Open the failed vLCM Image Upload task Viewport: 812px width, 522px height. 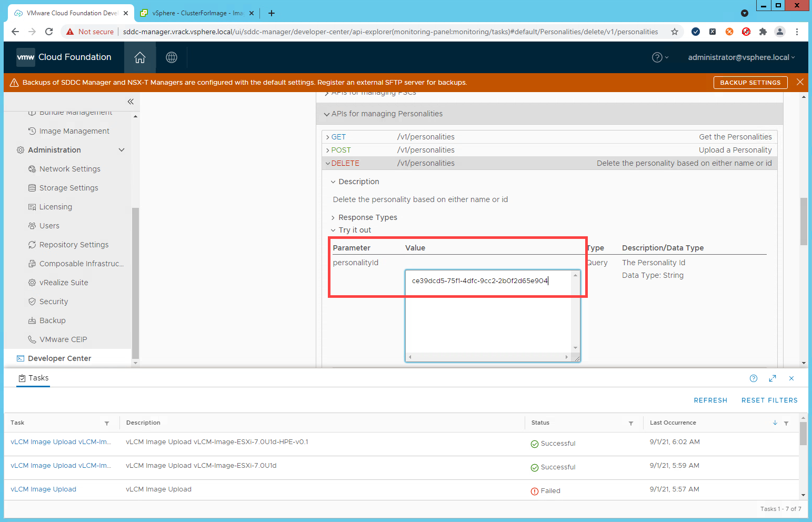[x=43, y=489]
